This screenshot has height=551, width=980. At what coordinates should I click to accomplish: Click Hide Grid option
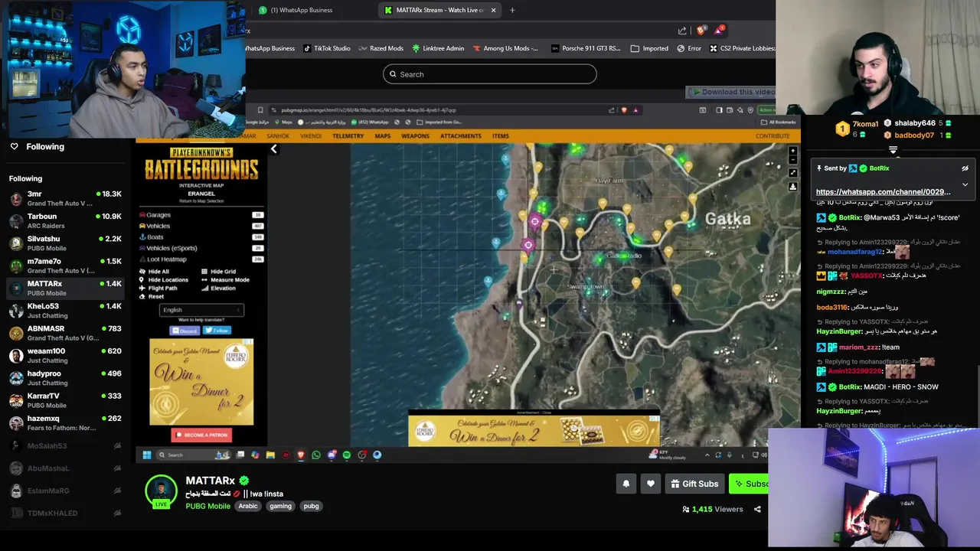(x=218, y=272)
